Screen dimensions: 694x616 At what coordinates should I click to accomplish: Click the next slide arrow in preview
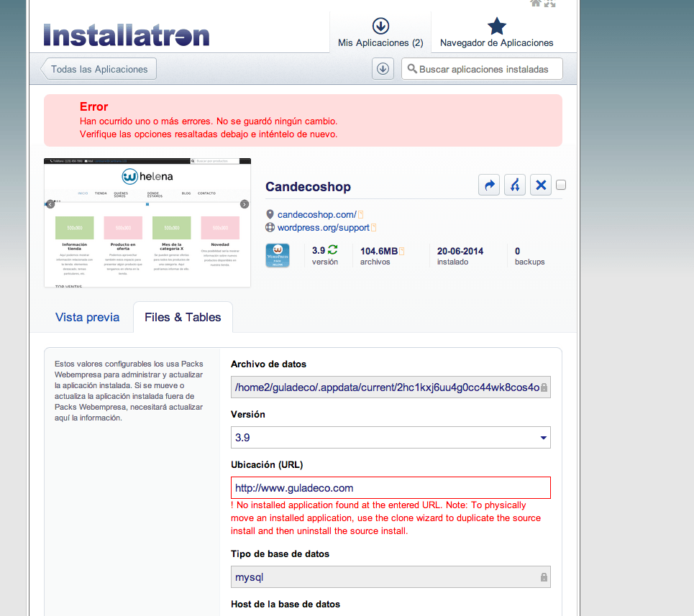[x=245, y=204]
